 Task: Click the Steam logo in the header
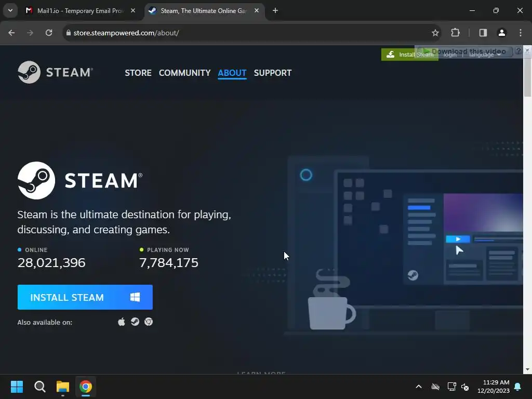pyautogui.click(x=55, y=72)
